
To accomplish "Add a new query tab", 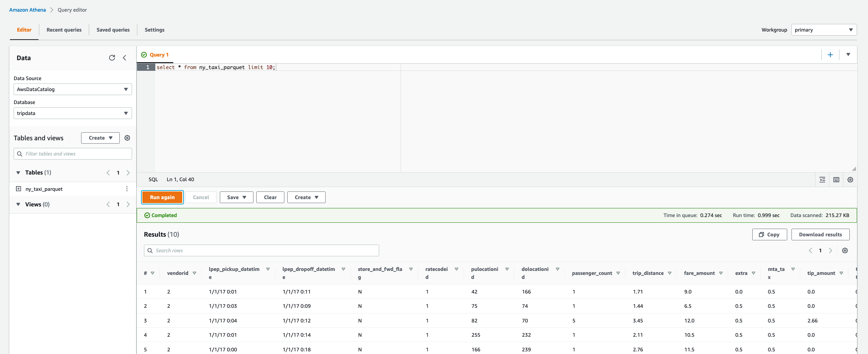I will 830,55.
